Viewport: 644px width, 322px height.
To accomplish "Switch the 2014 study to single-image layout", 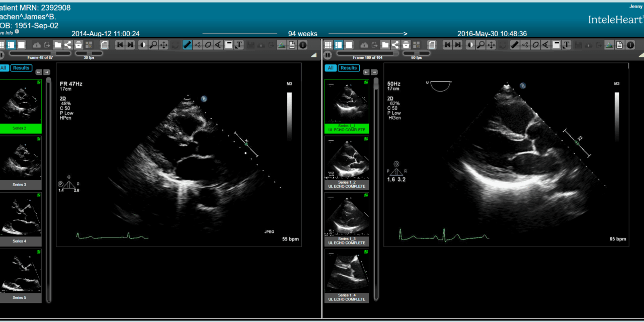I will (x=21, y=45).
